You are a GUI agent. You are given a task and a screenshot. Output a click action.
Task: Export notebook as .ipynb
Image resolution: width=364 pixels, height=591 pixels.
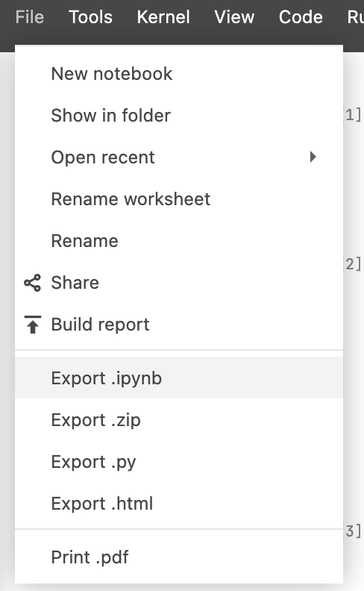point(179,378)
